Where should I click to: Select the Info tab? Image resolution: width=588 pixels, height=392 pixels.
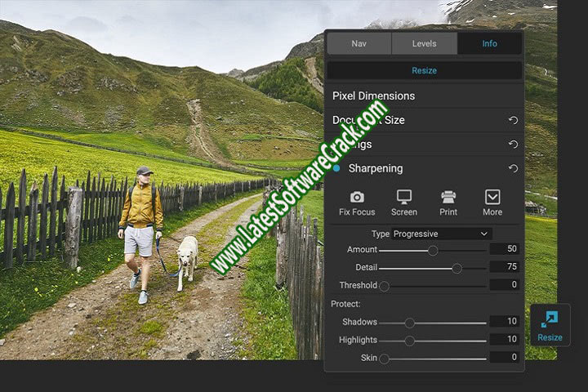[489, 43]
